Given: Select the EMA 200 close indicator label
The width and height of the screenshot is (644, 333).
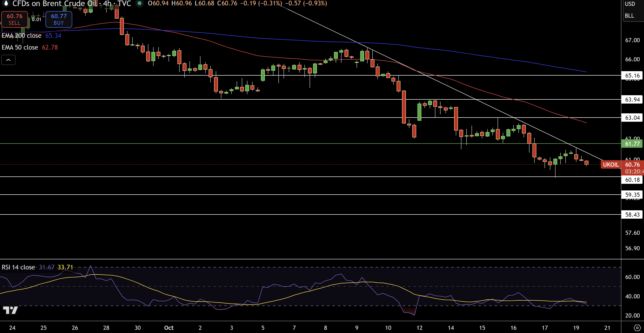Looking at the screenshot, I should coord(22,36).
